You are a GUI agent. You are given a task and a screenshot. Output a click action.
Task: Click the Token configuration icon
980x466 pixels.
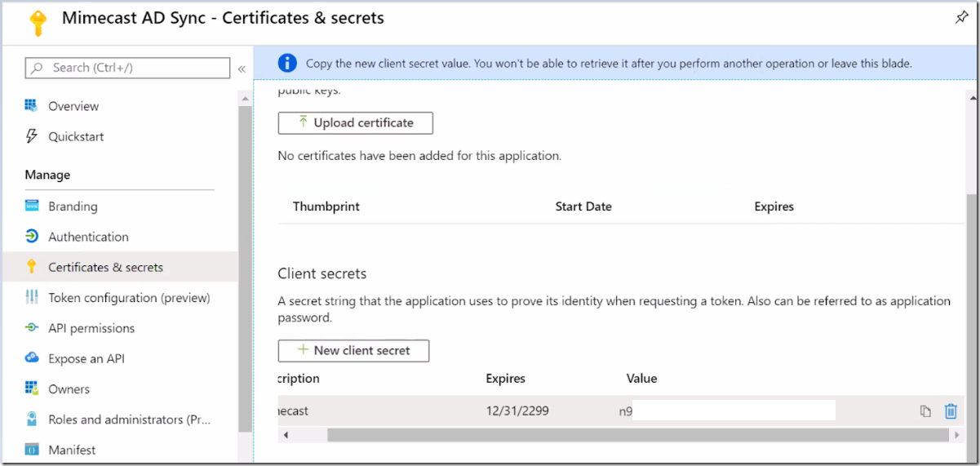pos(32,298)
